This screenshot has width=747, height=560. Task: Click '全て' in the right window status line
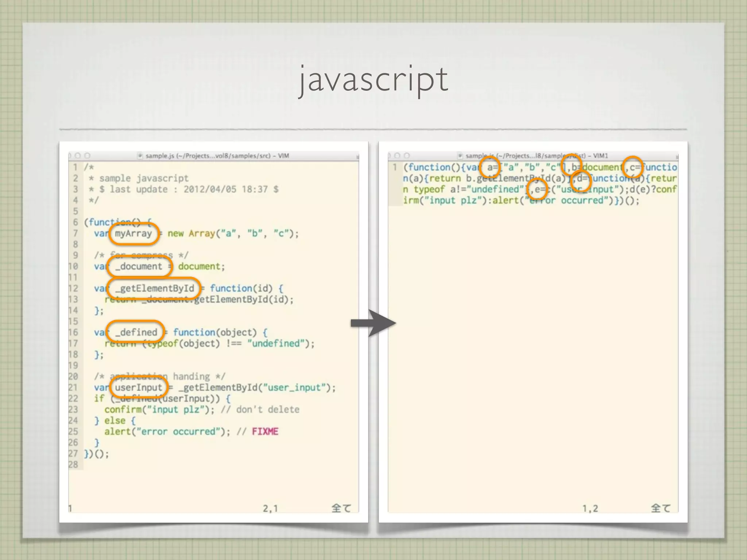click(x=661, y=508)
